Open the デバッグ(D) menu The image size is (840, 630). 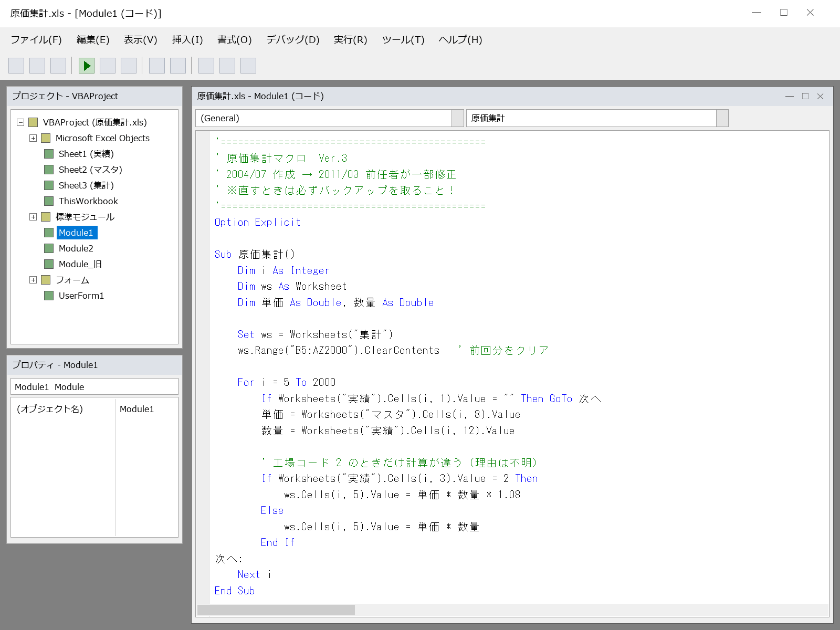[x=293, y=40]
